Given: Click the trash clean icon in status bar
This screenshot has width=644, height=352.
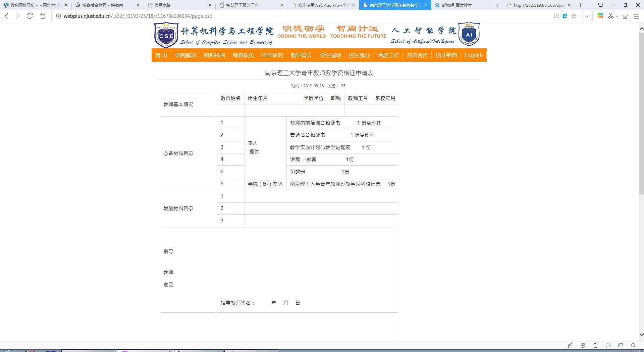Looking at the screenshot, I should [x=595, y=345].
